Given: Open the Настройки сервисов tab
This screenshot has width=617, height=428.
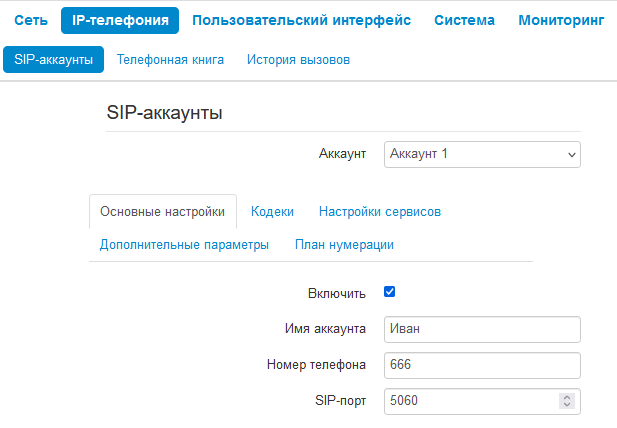Looking at the screenshot, I should [380, 212].
